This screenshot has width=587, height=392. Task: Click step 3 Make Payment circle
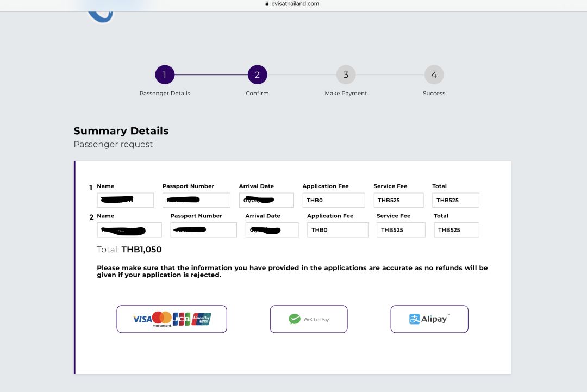tap(346, 74)
